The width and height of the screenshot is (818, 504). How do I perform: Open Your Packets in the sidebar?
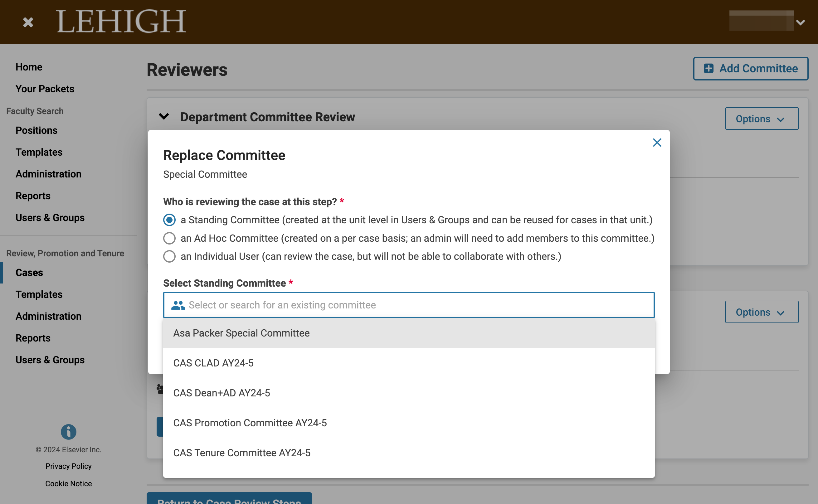click(45, 89)
